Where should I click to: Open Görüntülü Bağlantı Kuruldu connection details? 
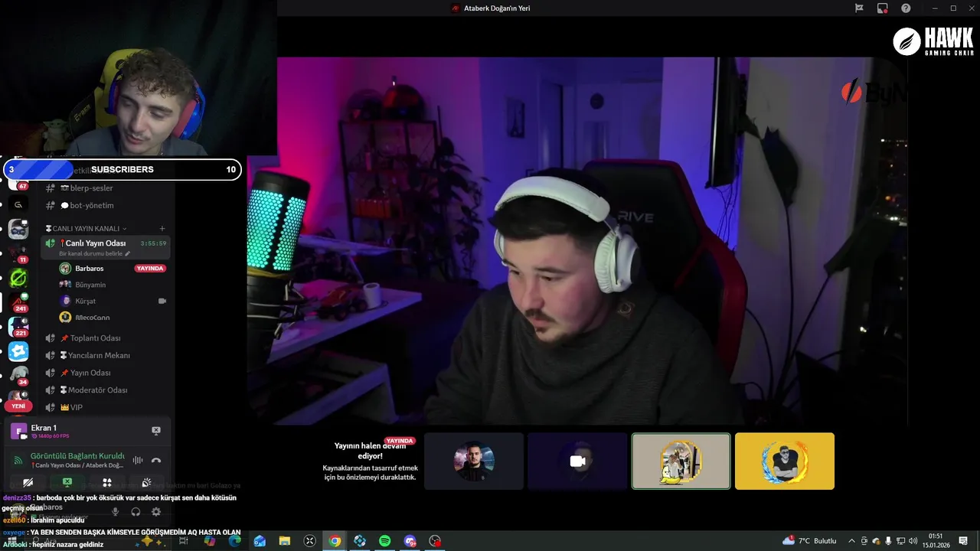(77, 456)
